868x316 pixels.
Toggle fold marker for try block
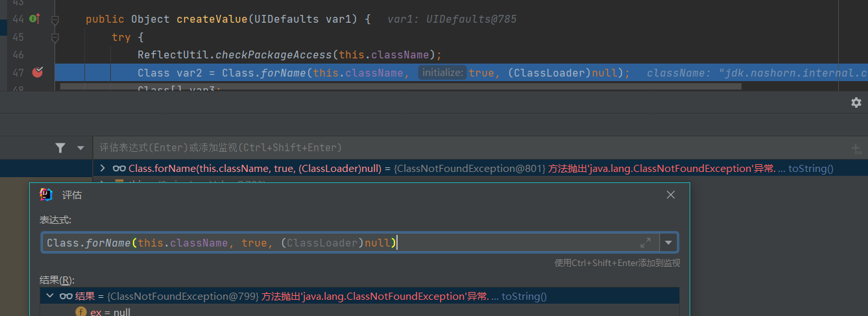click(x=55, y=38)
